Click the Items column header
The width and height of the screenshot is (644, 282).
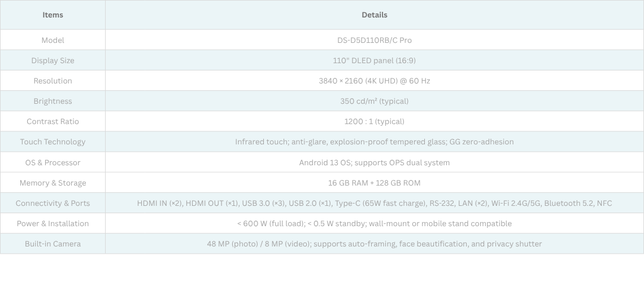pyautogui.click(x=53, y=15)
